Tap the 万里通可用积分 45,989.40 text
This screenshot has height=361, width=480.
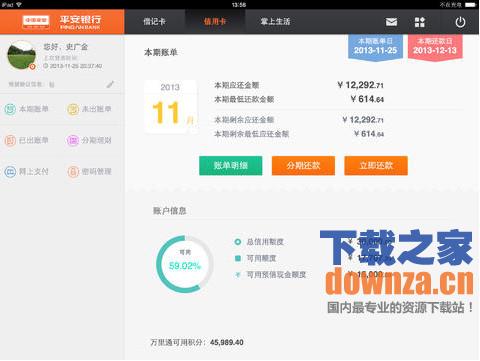pyautogui.click(x=197, y=342)
